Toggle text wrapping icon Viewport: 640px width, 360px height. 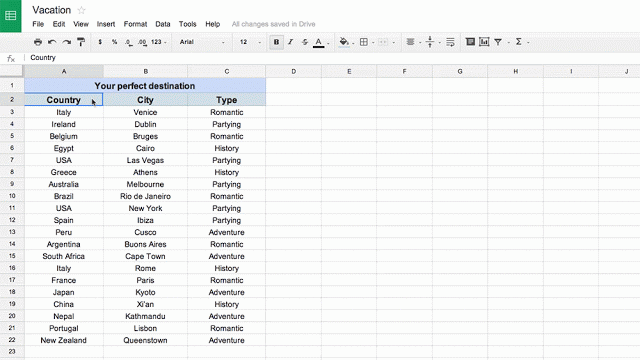[450, 42]
